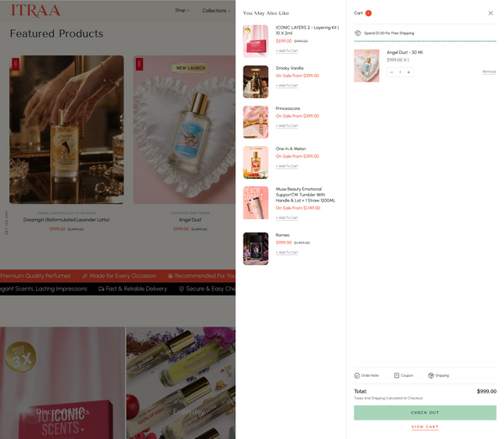The image size is (504, 439).
Task: Open Angel Dust cart item thumbnail
Action: [366, 65]
